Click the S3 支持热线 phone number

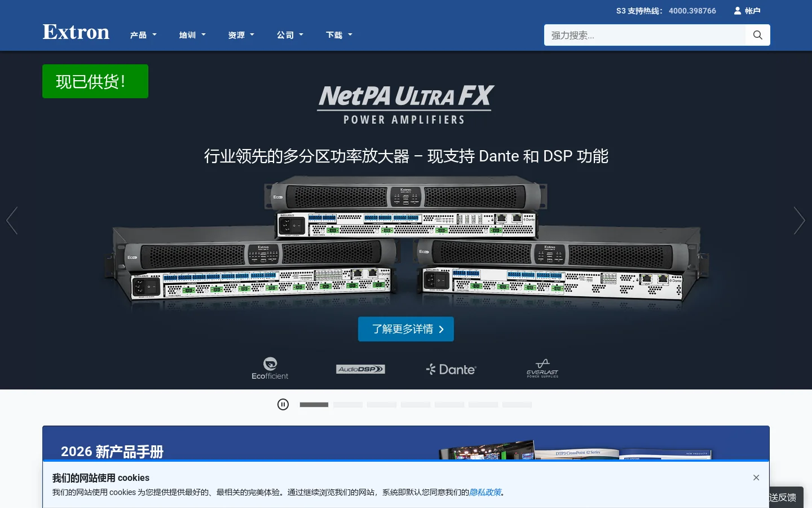pos(692,11)
